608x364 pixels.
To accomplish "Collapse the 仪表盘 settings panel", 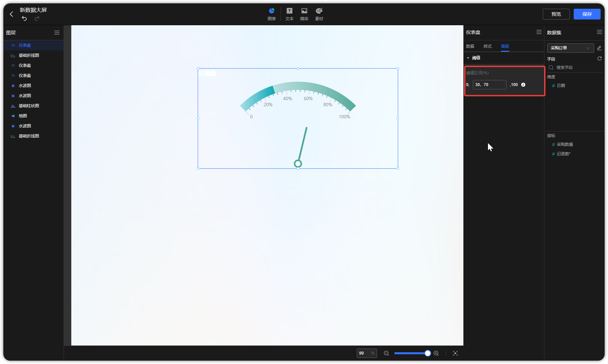I will [x=539, y=32].
